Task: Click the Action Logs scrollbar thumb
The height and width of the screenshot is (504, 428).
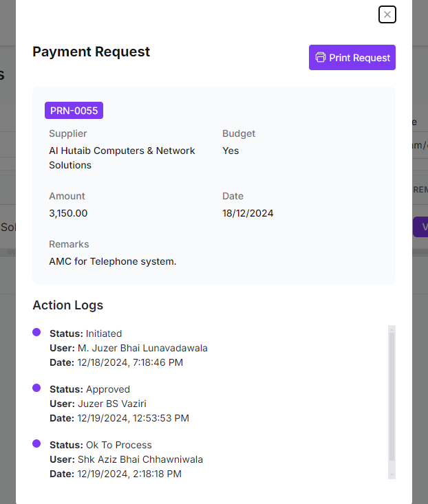Action: pyautogui.click(x=392, y=395)
